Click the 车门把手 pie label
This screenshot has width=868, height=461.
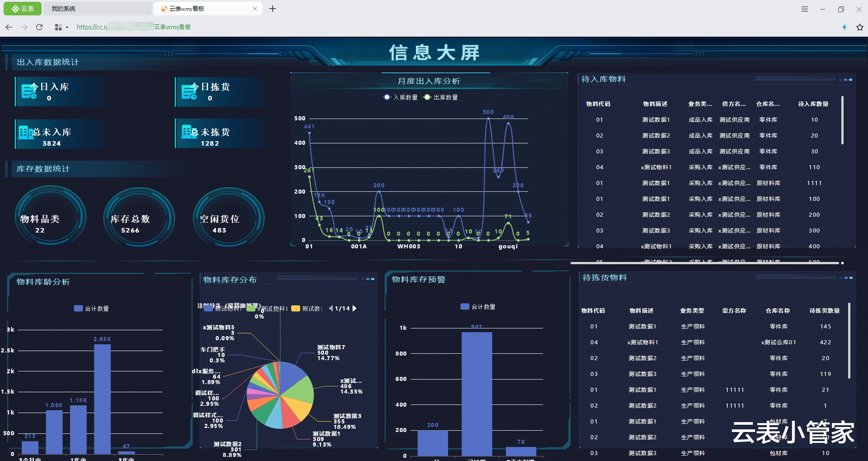[213, 355]
